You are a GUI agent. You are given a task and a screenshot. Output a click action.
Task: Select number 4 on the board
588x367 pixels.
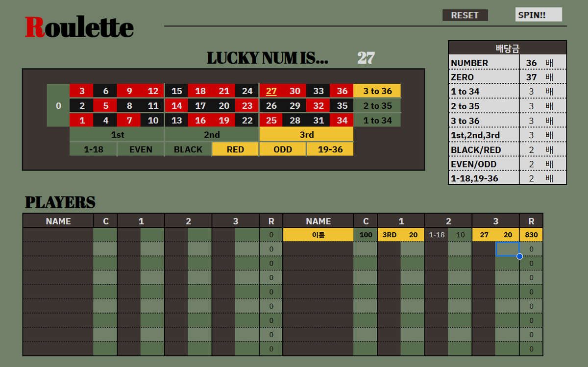point(105,120)
